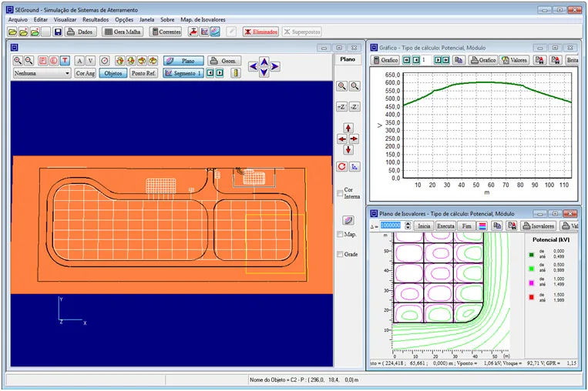Open the Editar menu
Viewport: 588px width, 391px height.
41,19
